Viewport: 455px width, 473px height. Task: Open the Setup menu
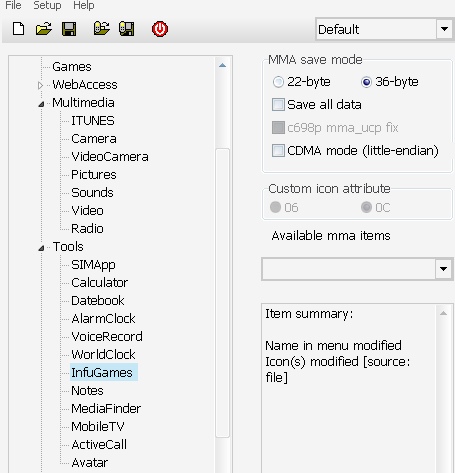point(47,5)
